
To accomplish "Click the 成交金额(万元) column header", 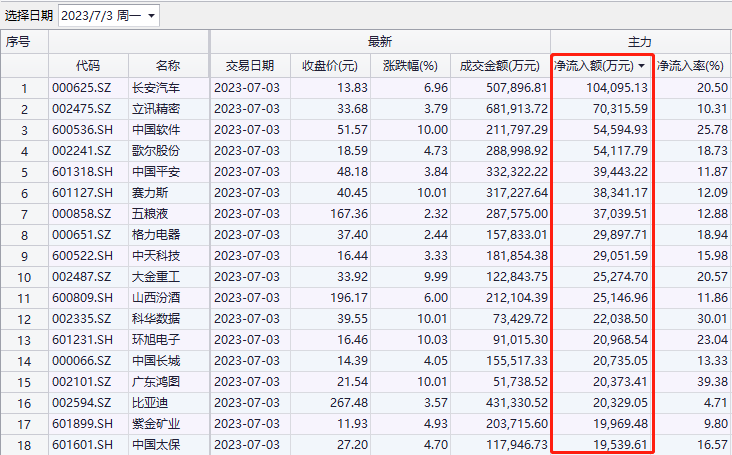I will (x=498, y=66).
